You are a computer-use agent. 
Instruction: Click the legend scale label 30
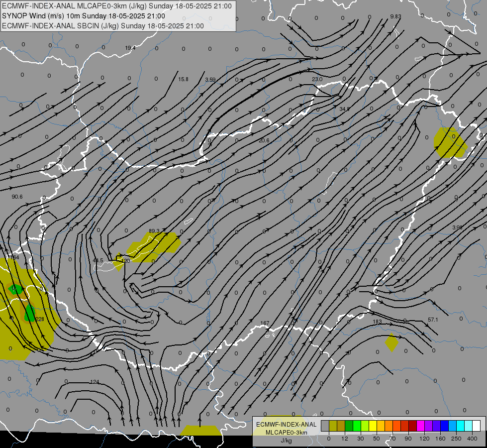tap(361, 439)
